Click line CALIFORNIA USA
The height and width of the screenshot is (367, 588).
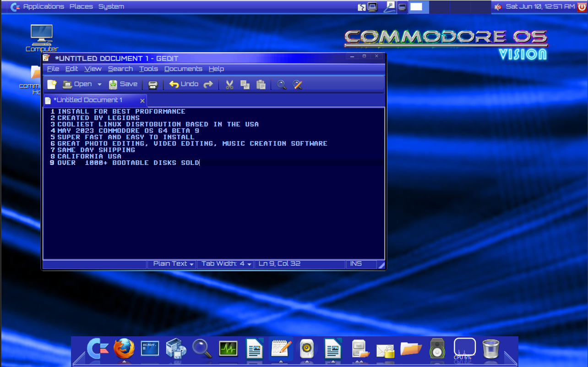click(89, 156)
